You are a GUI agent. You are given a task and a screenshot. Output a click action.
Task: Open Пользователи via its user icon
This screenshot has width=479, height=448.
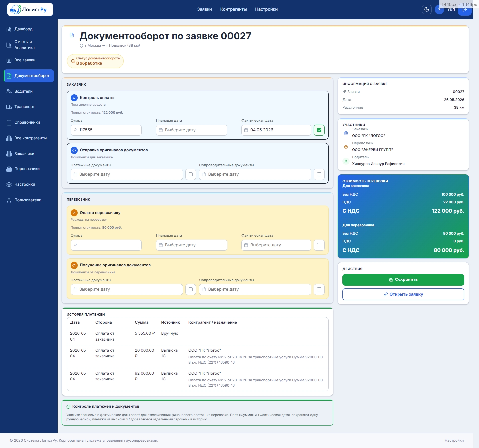pos(9,200)
